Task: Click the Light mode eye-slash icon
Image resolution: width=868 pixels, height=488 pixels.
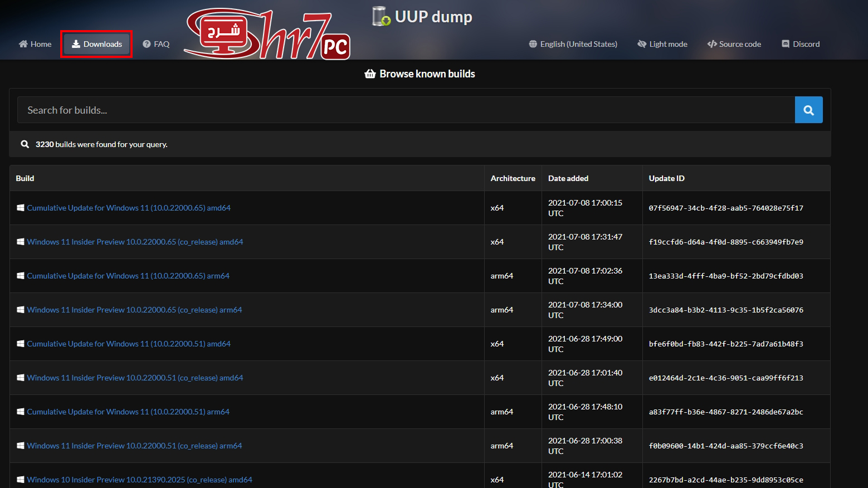Action: tap(642, 44)
